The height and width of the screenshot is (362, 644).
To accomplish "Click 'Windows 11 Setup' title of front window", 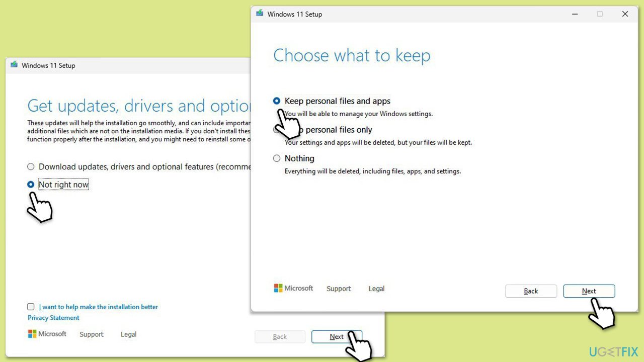I will click(295, 14).
